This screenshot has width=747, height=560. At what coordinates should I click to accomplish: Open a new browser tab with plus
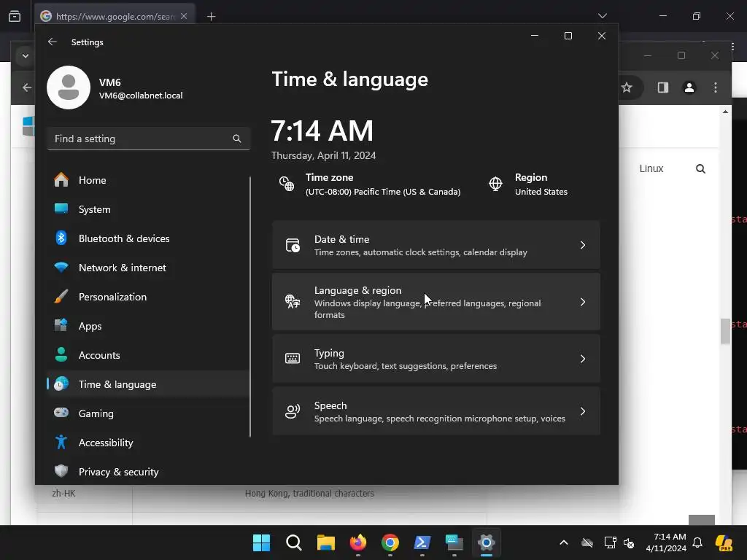pyautogui.click(x=211, y=17)
